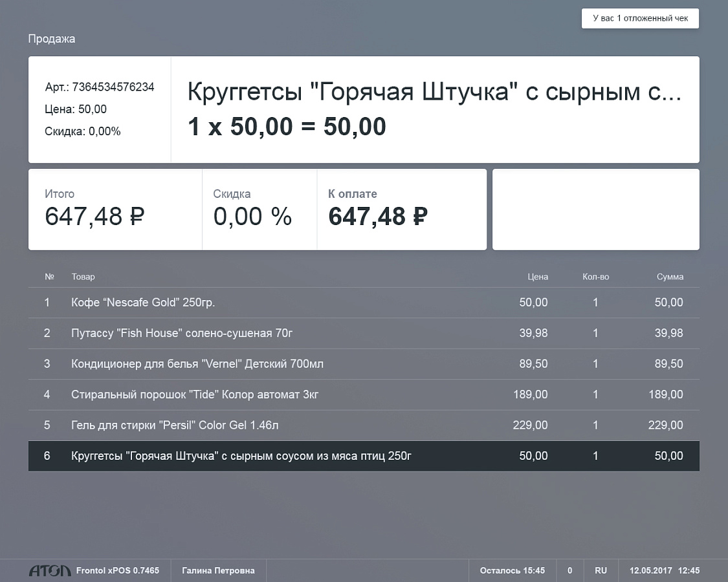Click the ATOL logo in status bar
The width and height of the screenshot is (728, 582).
pyautogui.click(x=50, y=570)
